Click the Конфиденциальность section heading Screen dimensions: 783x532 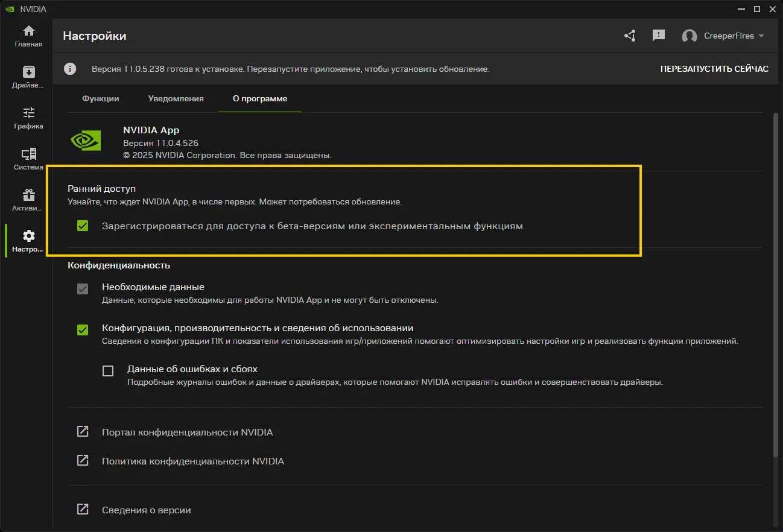(119, 265)
